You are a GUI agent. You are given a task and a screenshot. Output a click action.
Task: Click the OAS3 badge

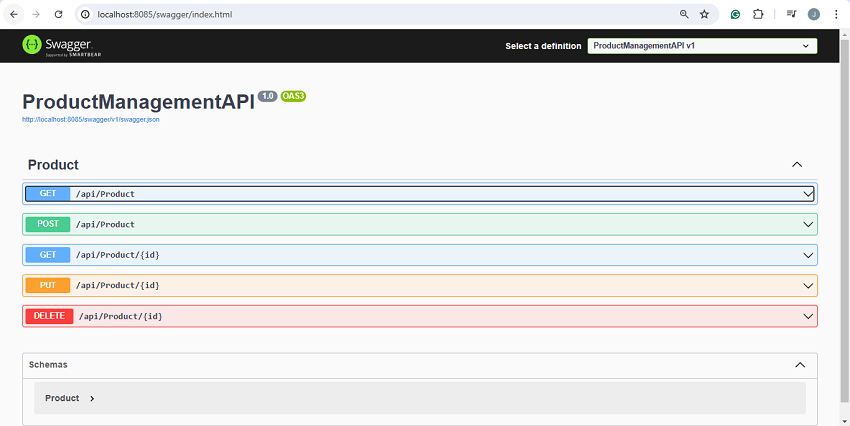point(293,96)
